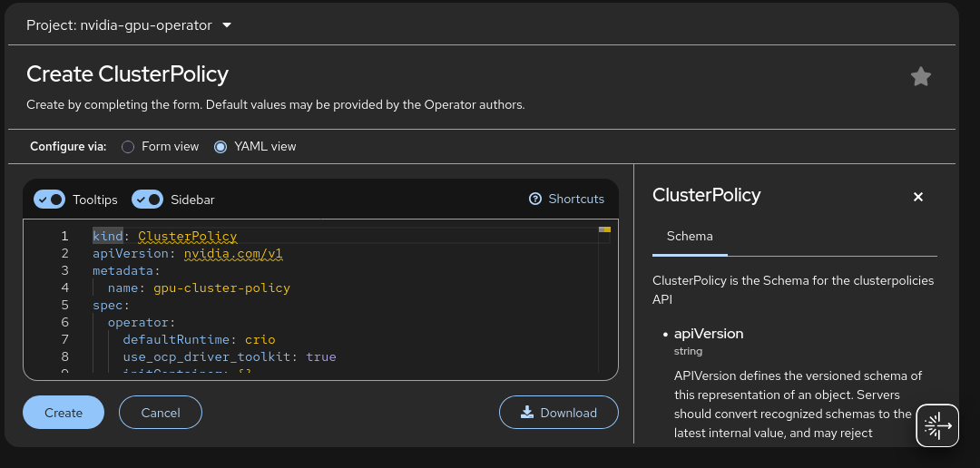Disable the Tooltips switch
The image size is (980, 468).
pyautogui.click(x=49, y=200)
